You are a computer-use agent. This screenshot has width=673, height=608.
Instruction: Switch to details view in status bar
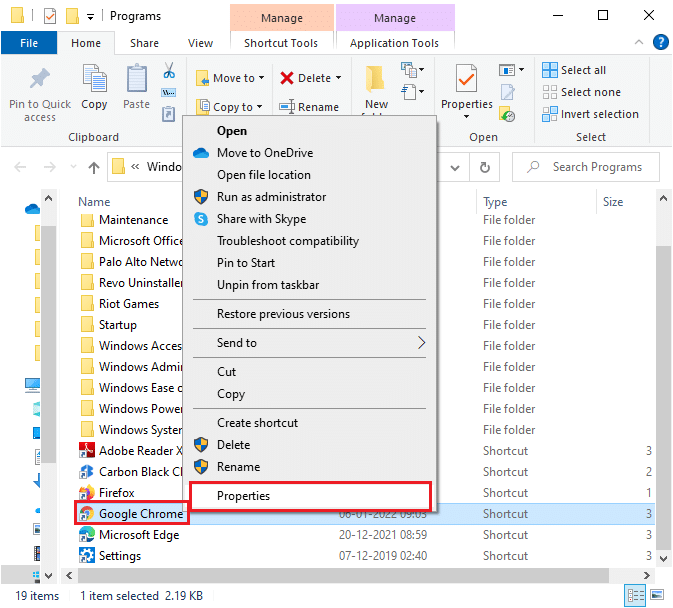[635, 596]
